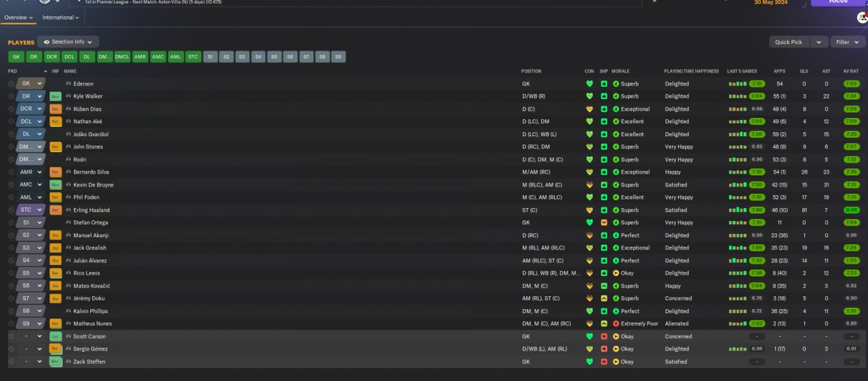Click Zack Steffen's Wnt status badge
This screenshot has width=868, height=381.
click(56, 362)
